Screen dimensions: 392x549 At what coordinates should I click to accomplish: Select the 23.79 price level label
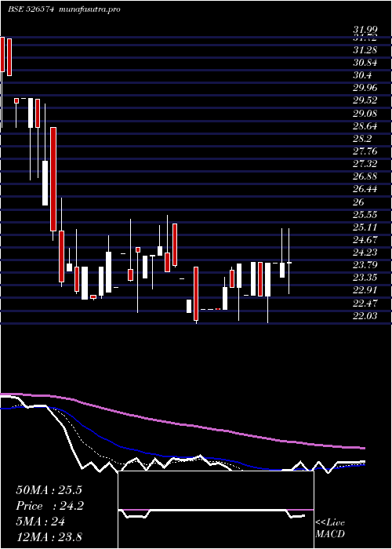click(365, 265)
